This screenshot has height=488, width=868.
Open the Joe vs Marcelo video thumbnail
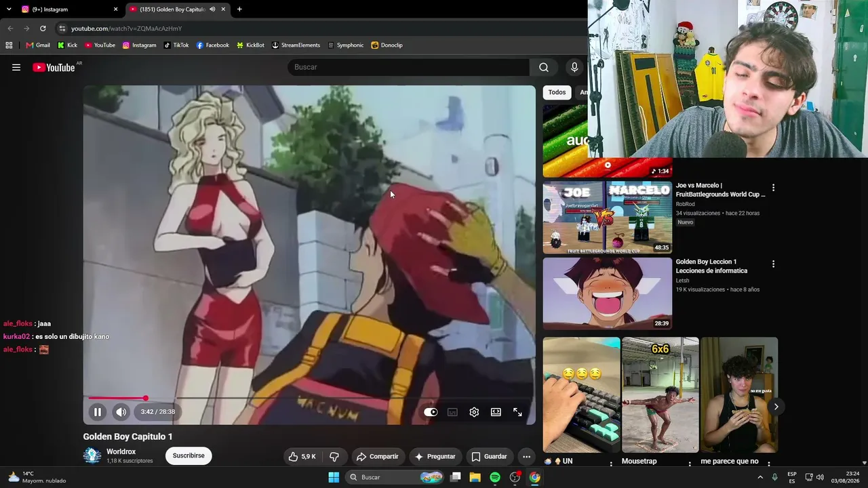pyautogui.click(x=608, y=218)
